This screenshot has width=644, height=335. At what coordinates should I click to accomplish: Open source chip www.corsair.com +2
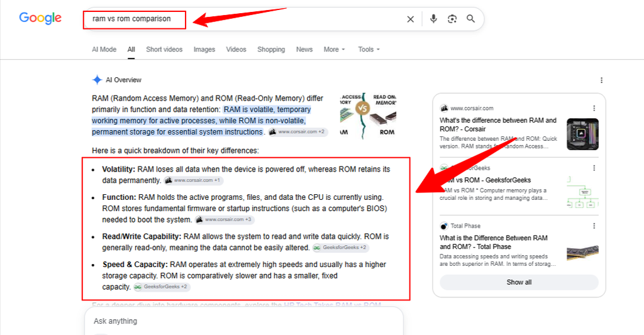pyautogui.click(x=297, y=132)
